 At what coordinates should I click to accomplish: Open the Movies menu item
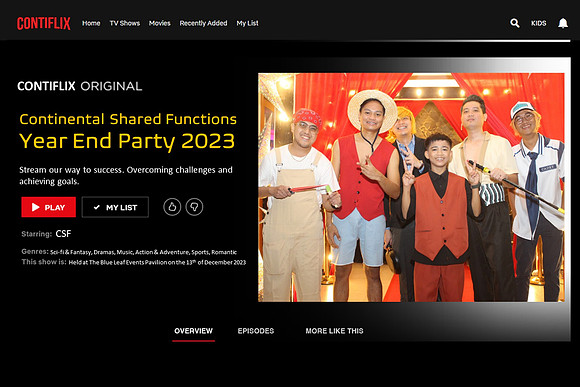point(159,23)
